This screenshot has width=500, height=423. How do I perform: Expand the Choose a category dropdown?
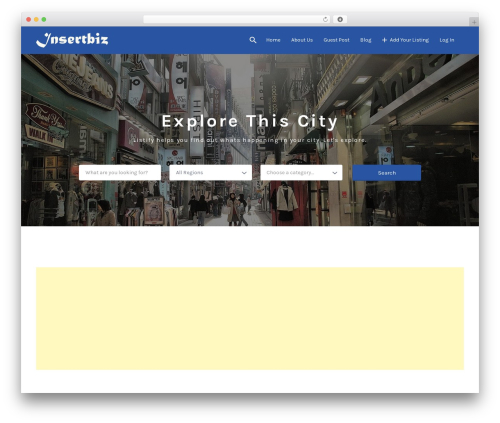tap(301, 173)
